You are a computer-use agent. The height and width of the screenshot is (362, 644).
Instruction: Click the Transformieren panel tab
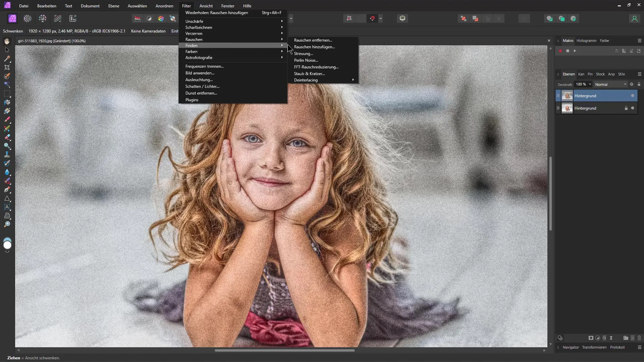(x=595, y=347)
